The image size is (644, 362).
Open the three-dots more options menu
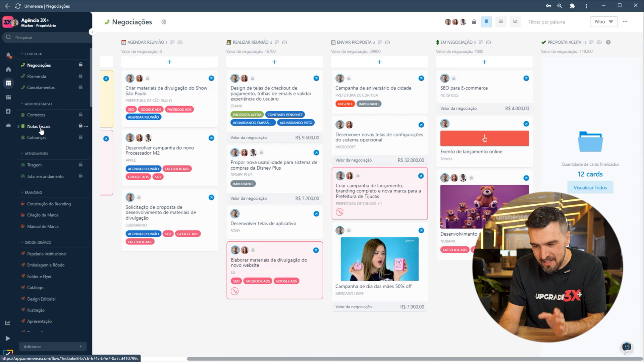pos(625,21)
